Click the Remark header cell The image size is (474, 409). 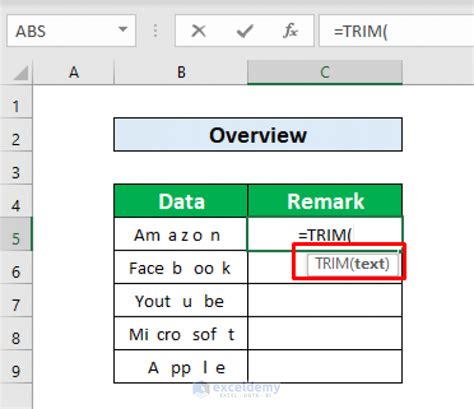(x=325, y=201)
